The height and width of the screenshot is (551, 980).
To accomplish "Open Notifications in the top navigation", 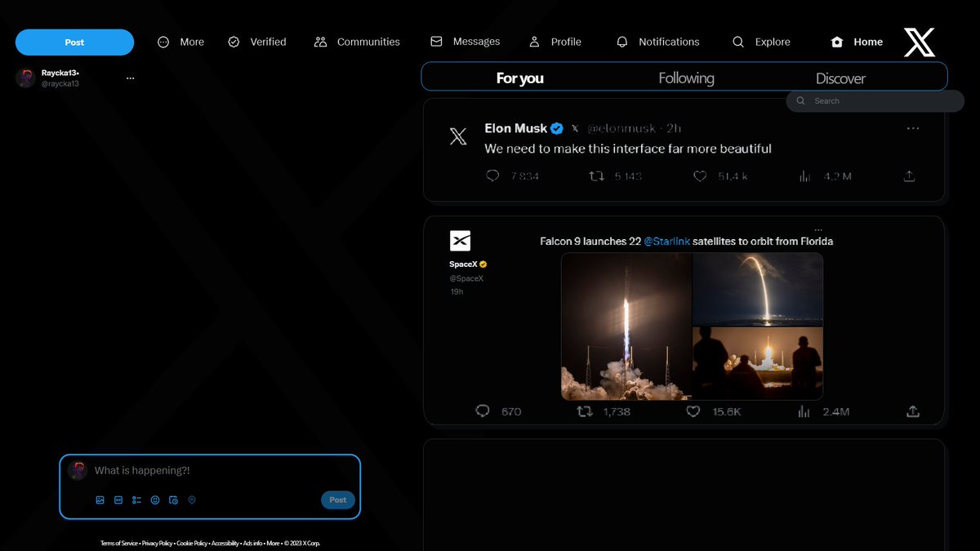I will click(x=657, y=42).
